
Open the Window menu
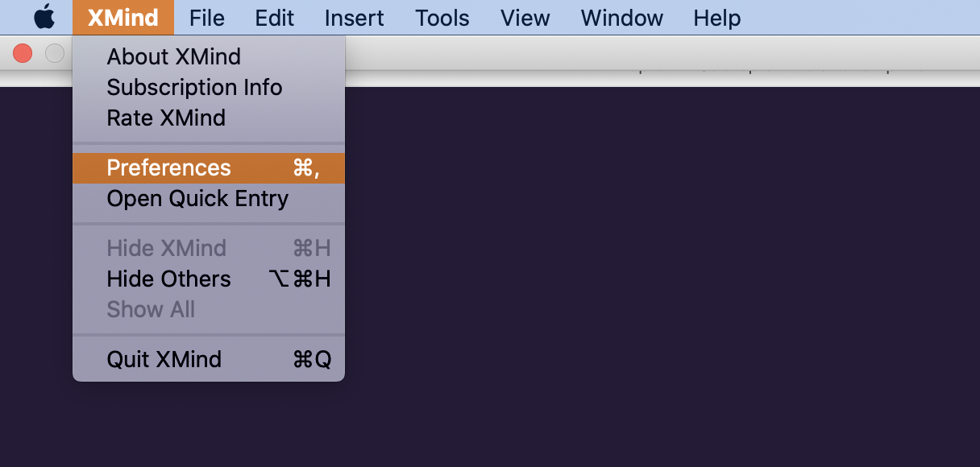[622, 18]
